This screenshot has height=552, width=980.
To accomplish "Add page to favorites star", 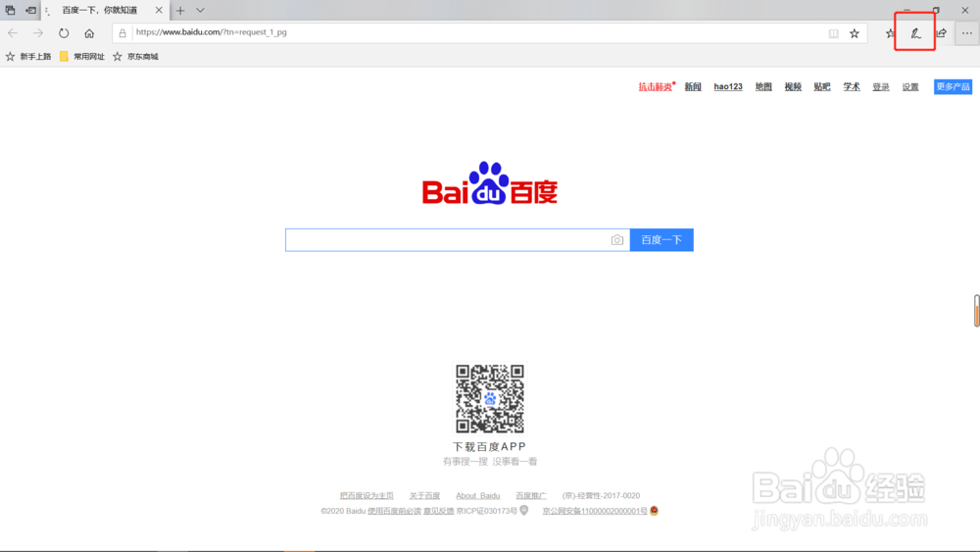I will click(855, 33).
